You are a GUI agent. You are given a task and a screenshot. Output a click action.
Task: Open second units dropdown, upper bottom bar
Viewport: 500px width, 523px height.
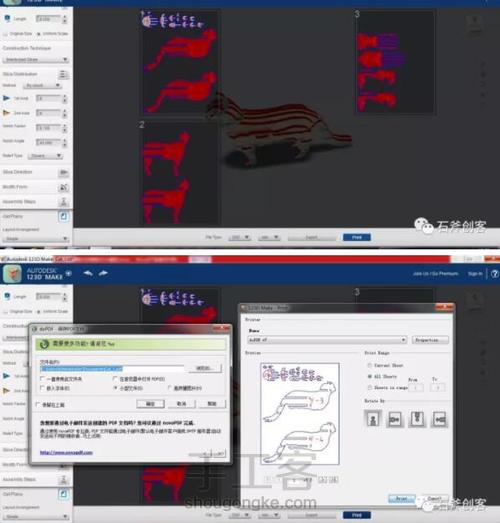pos(269,237)
